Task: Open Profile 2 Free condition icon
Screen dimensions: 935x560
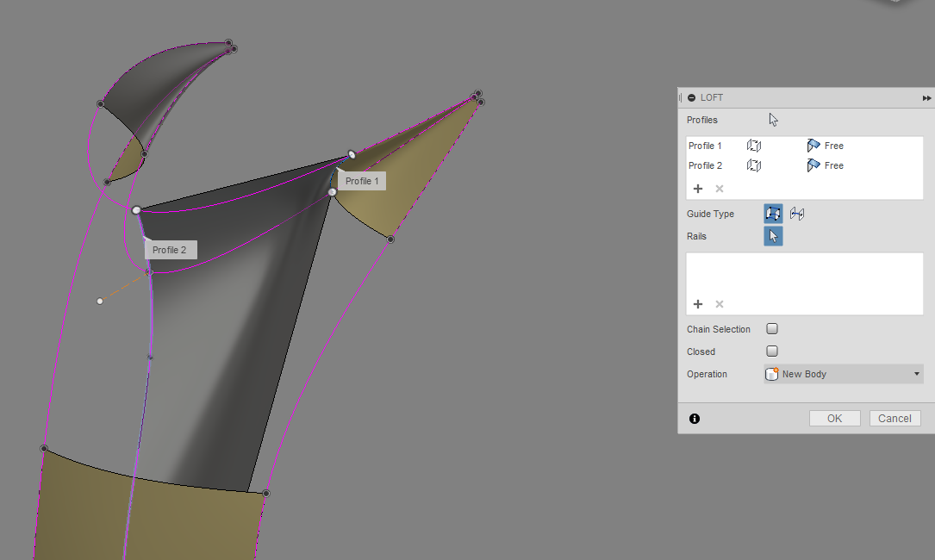Action: [813, 165]
